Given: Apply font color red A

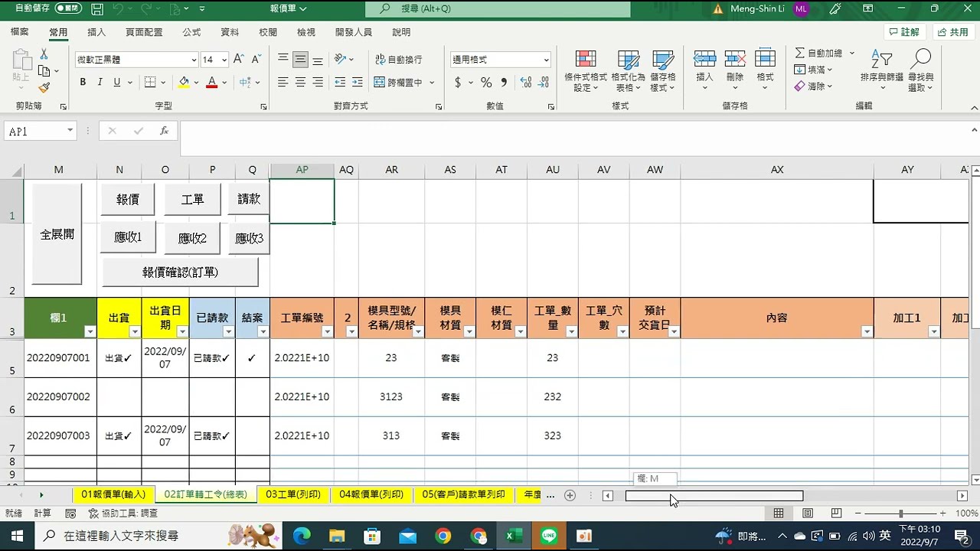Looking at the screenshot, I should pos(212,83).
